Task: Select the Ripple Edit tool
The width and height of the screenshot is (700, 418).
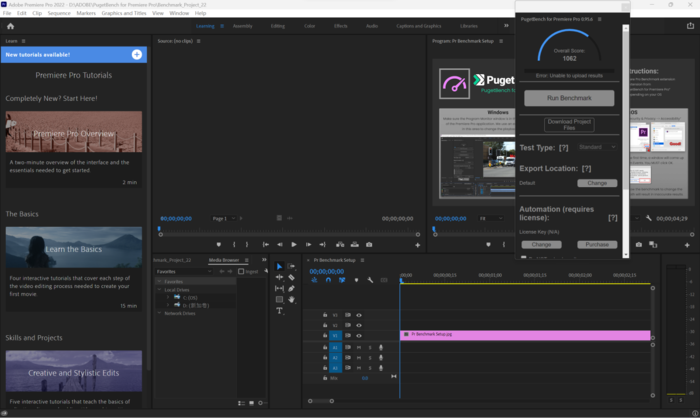Action: pos(279,277)
